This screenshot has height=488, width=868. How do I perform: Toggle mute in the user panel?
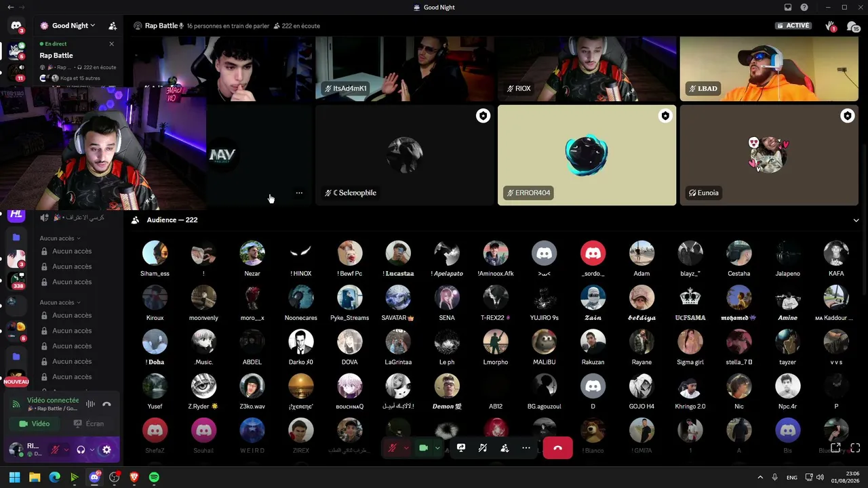click(x=55, y=449)
